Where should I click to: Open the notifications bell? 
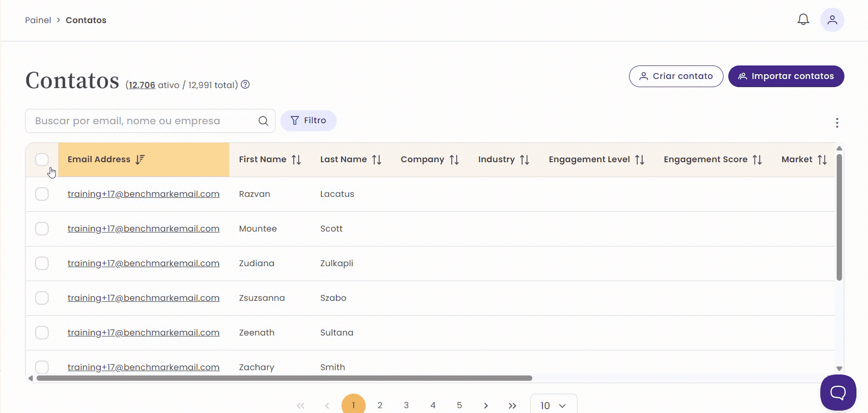pyautogui.click(x=803, y=20)
